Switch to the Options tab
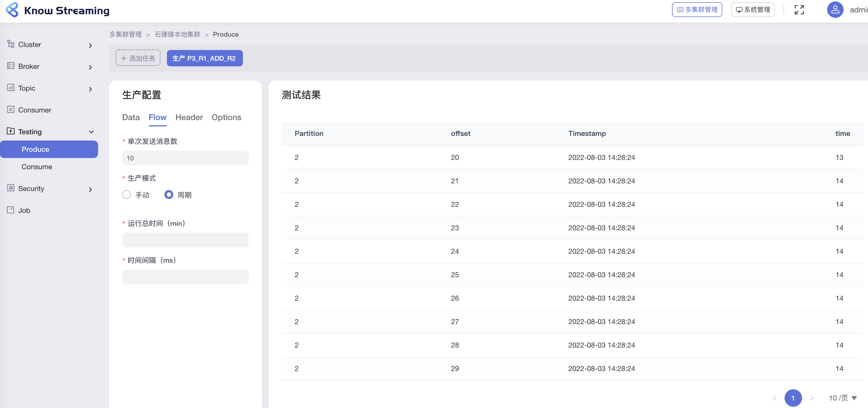The width and height of the screenshot is (868, 408). 226,118
